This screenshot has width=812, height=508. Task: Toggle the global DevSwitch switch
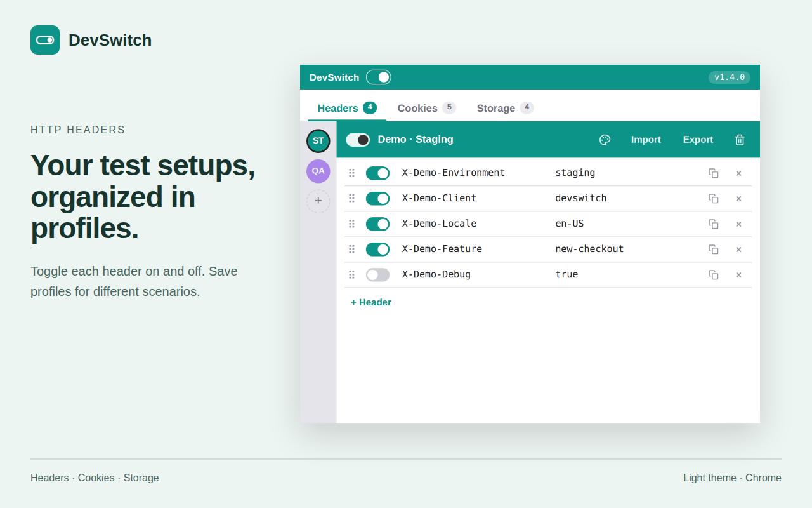click(379, 77)
